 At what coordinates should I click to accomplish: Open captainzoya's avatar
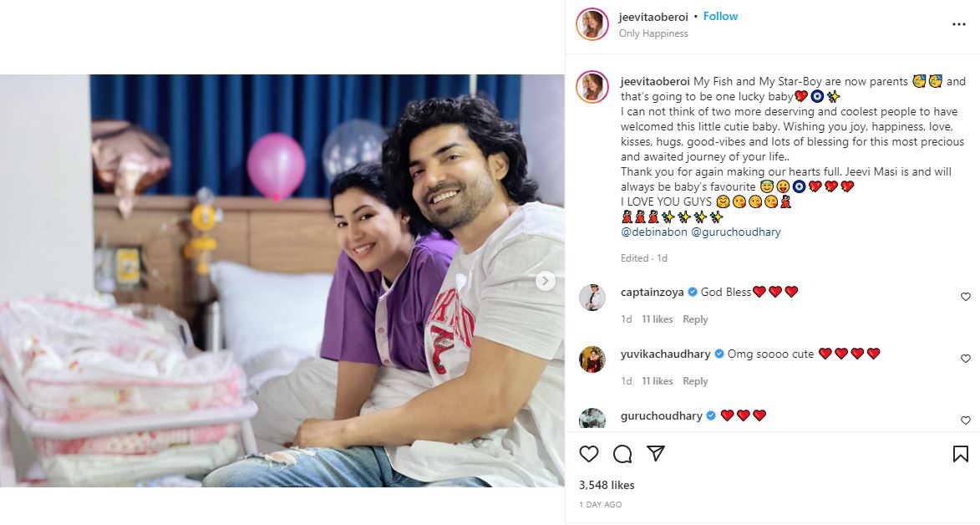[592, 298]
